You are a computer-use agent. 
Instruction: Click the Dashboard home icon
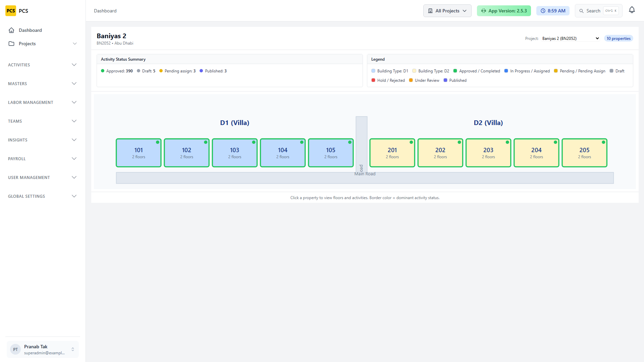click(x=11, y=30)
